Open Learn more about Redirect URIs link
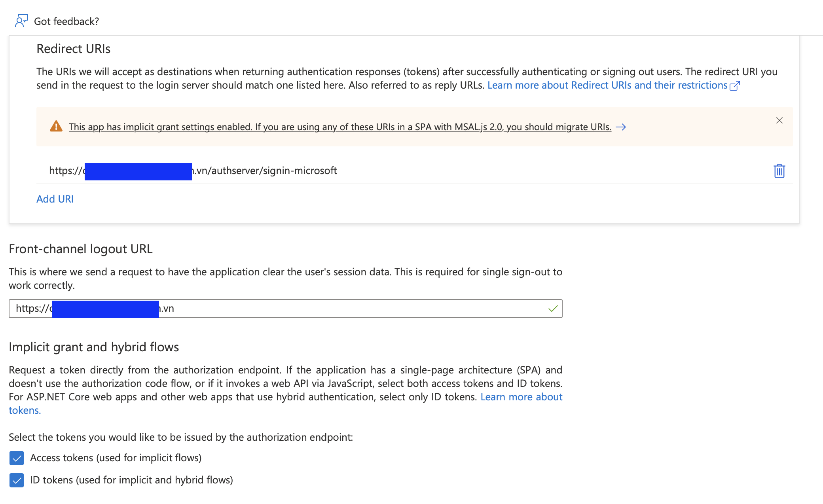823x504 pixels. pyautogui.click(x=607, y=85)
